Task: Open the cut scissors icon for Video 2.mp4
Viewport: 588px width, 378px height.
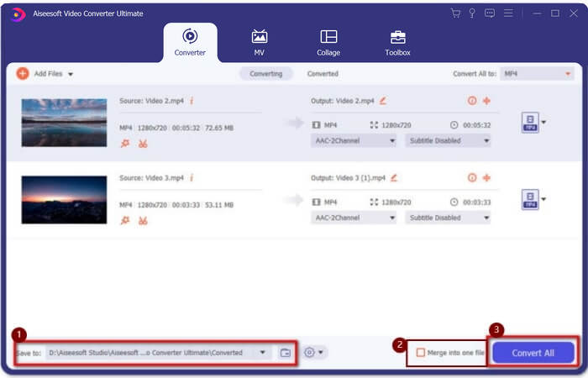Action: [x=143, y=144]
